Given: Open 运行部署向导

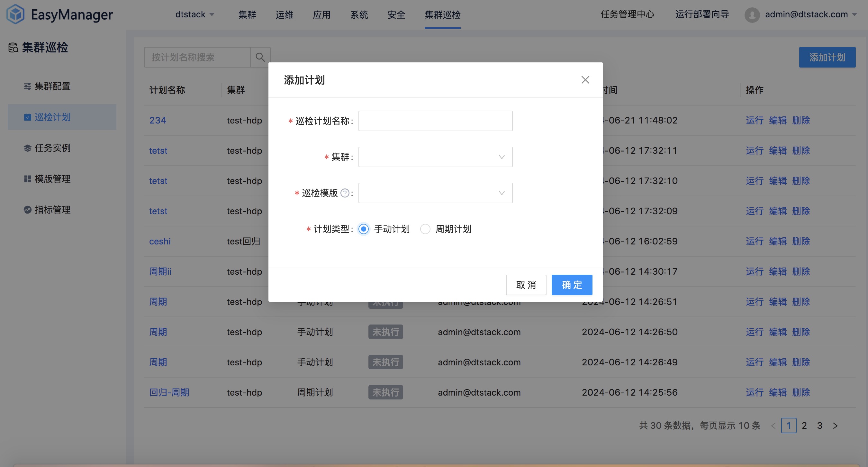Looking at the screenshot, I should coord(702,14).
